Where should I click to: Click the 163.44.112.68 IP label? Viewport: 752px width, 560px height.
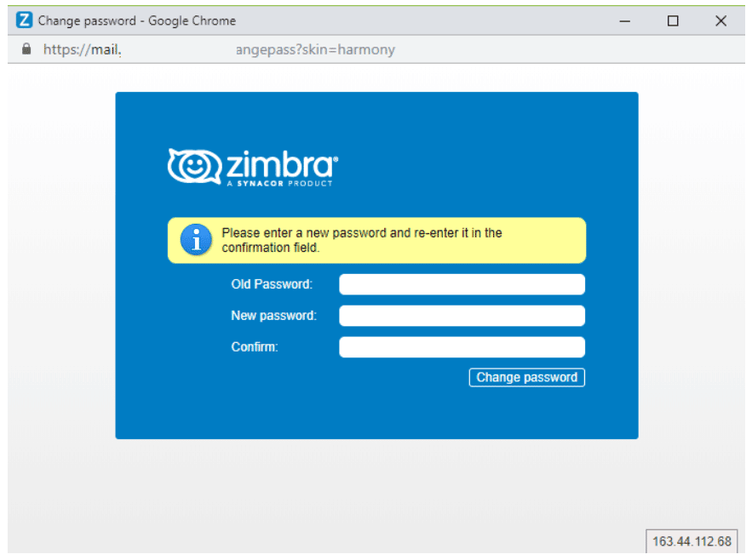[x=692, y=541]
